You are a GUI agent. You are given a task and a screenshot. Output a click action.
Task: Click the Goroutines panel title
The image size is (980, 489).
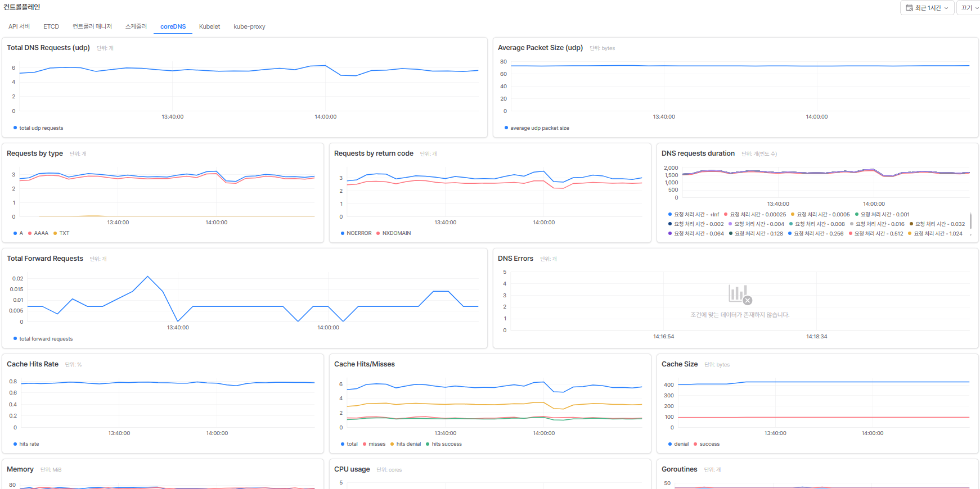click(680, 469)
